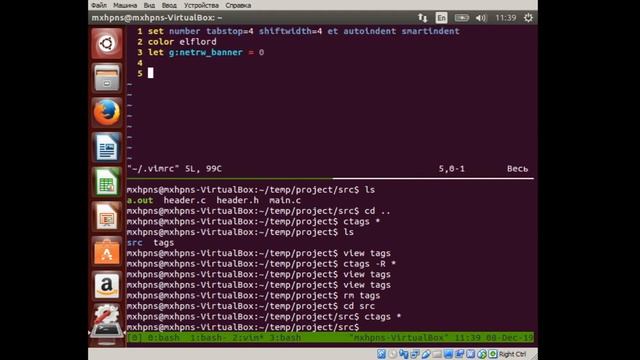Open the Справка menu

pos(238,5)
